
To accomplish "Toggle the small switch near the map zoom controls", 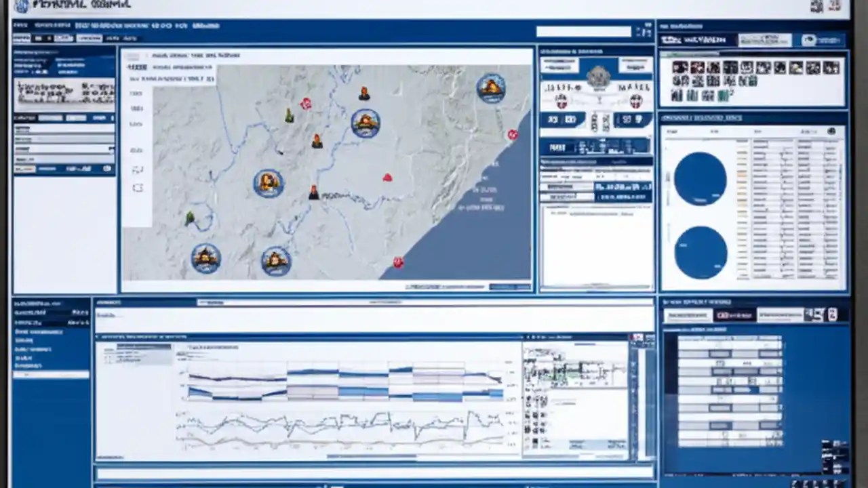I will [x=138, y=169].
